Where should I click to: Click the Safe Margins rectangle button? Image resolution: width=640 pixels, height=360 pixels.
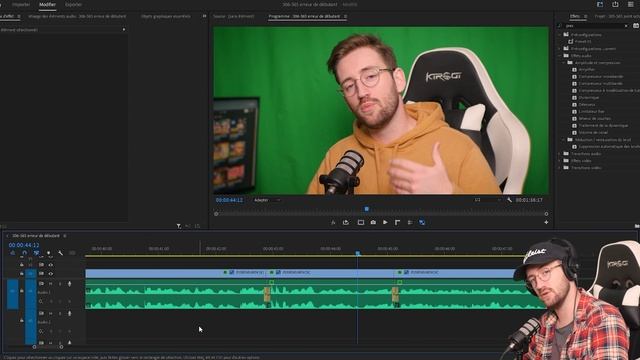(x=361, y=222)
